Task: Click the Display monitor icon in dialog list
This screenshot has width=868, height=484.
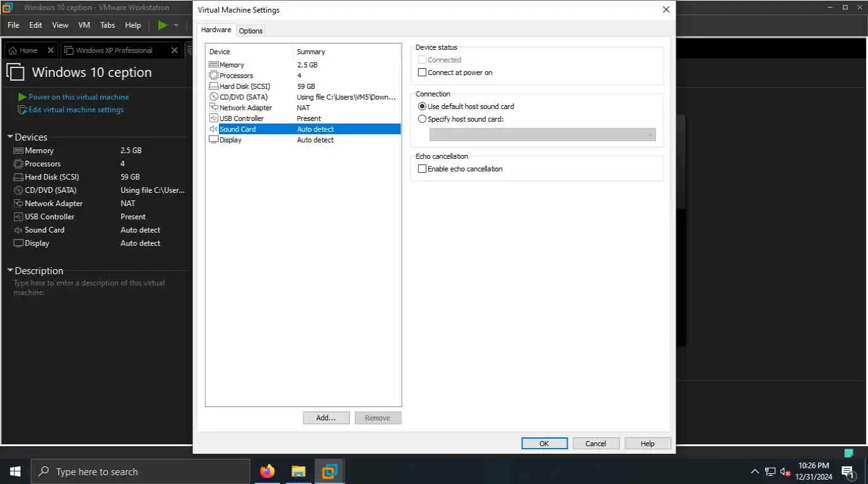Action: [213, 140]
